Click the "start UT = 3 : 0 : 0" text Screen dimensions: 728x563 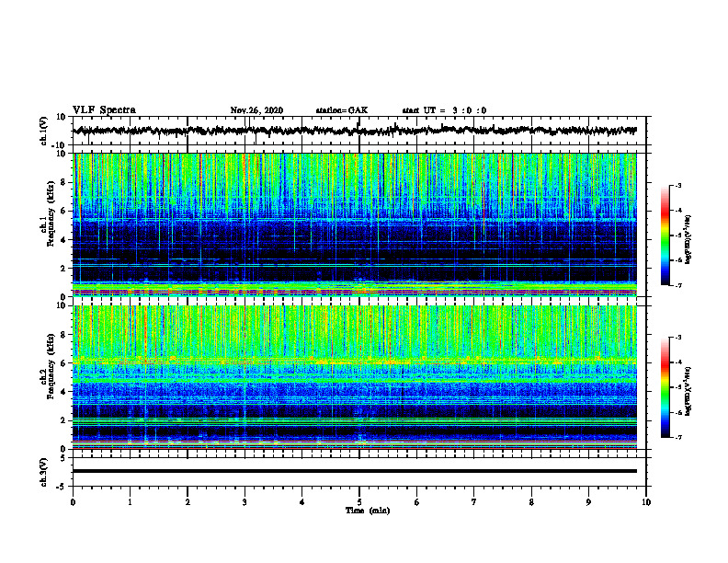[x=444, y=110]
